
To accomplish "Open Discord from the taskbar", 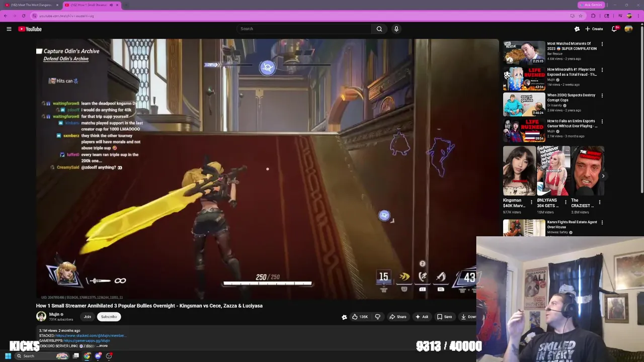I will pyautogui.click(x=98, y=356).
